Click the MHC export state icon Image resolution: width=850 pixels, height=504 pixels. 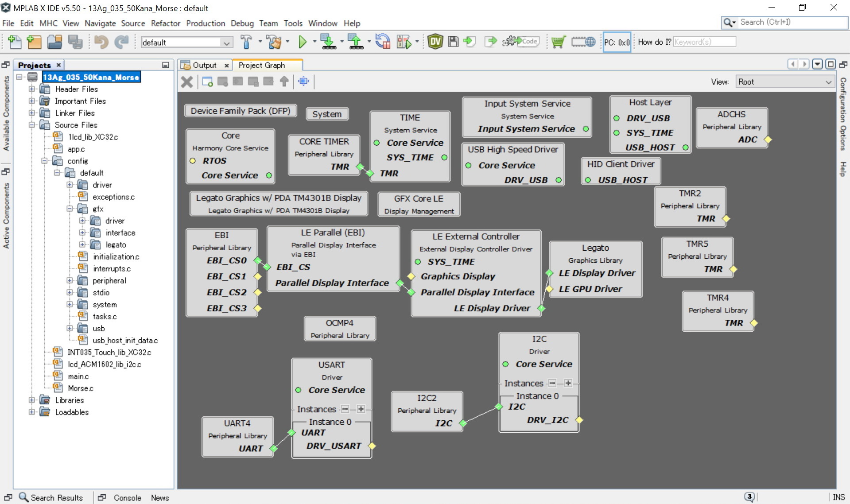[490, 42]
